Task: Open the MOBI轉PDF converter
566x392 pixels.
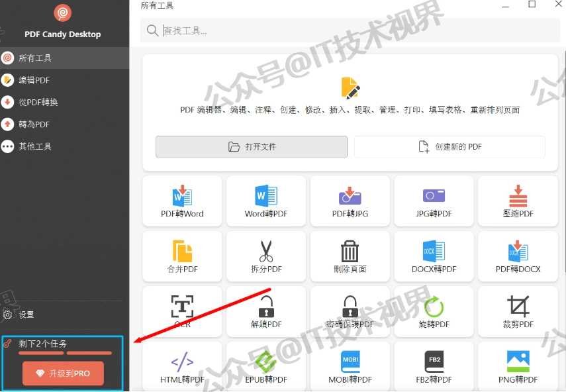Action: pos(350,367)
